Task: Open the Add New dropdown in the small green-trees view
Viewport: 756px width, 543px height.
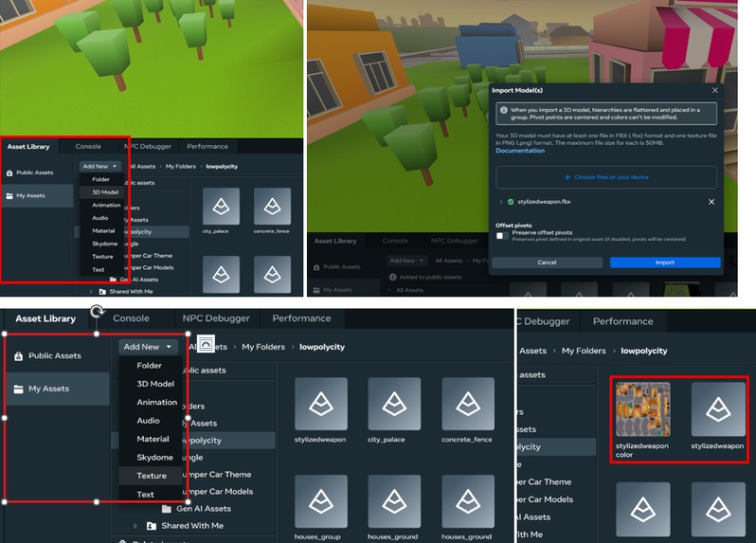Action: pos(99,166)
